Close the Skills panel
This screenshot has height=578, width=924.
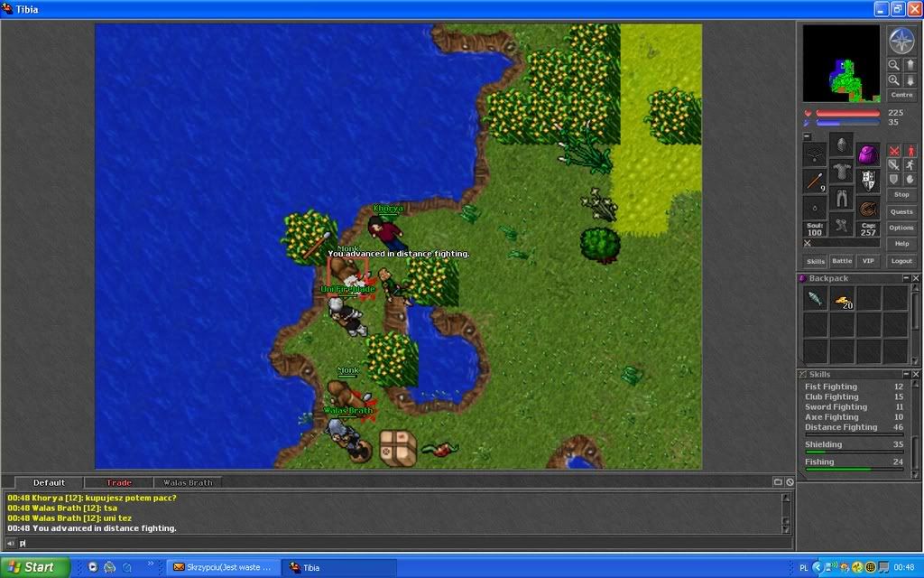click(915, 374)
